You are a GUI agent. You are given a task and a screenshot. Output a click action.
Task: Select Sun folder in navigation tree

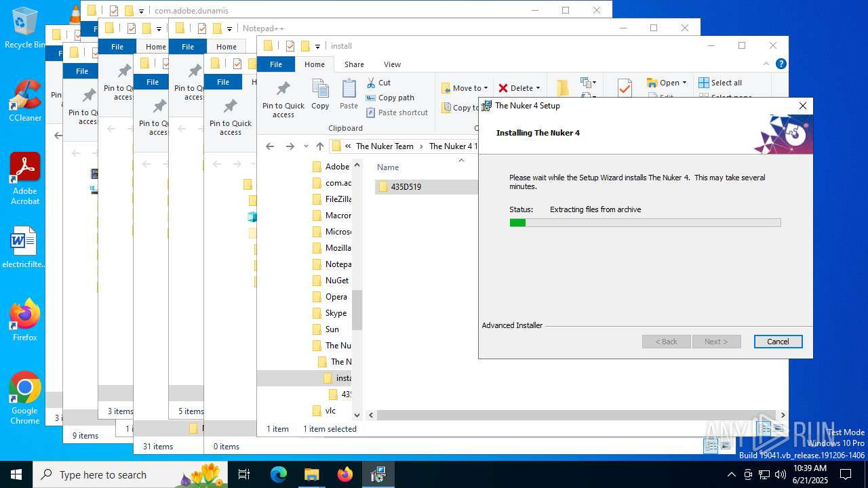click(325, 329)
